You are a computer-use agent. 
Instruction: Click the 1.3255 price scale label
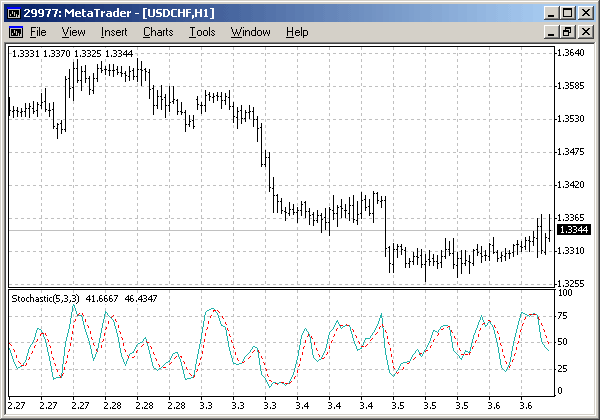click(x=571, y=283)
